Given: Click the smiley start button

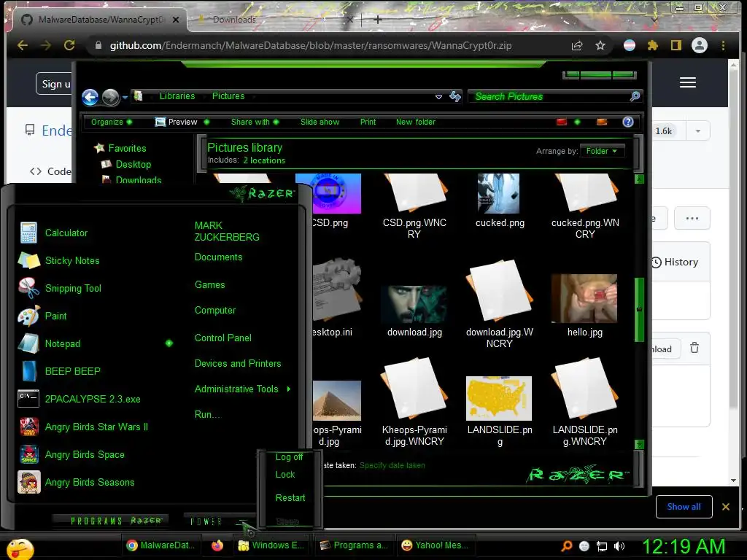Looking at the screenshot, I should click(x=20, y=548).
